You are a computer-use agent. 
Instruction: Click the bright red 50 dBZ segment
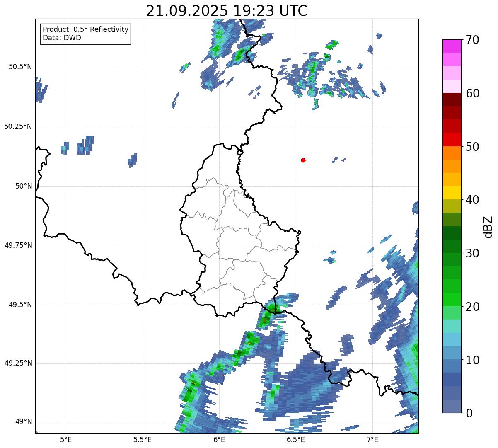pos(452,140)
